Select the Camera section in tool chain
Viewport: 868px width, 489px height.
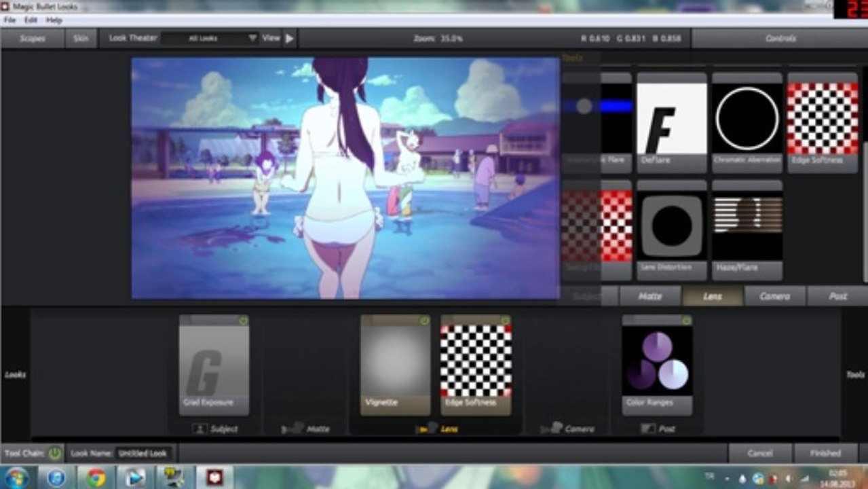(567, 429)
